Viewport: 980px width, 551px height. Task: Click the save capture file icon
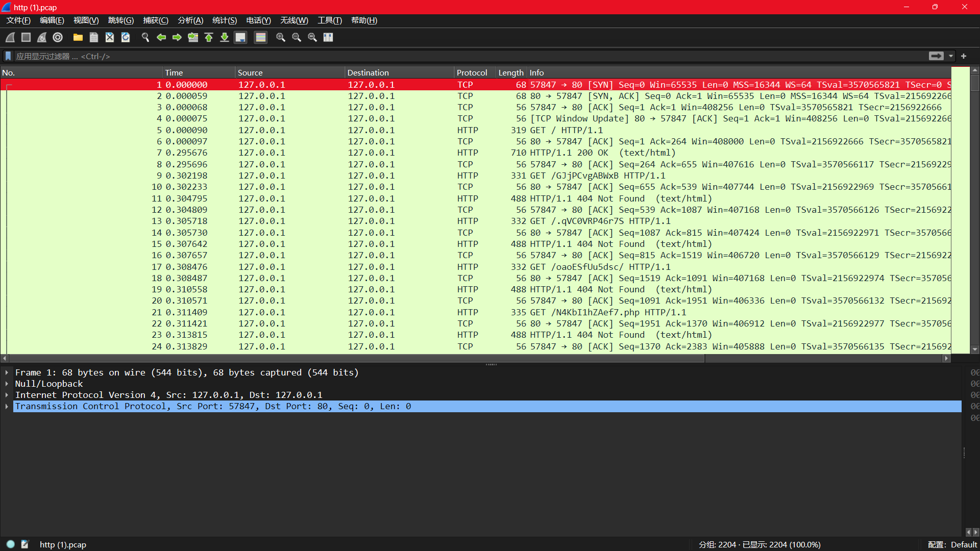click(x=94, y=37)
